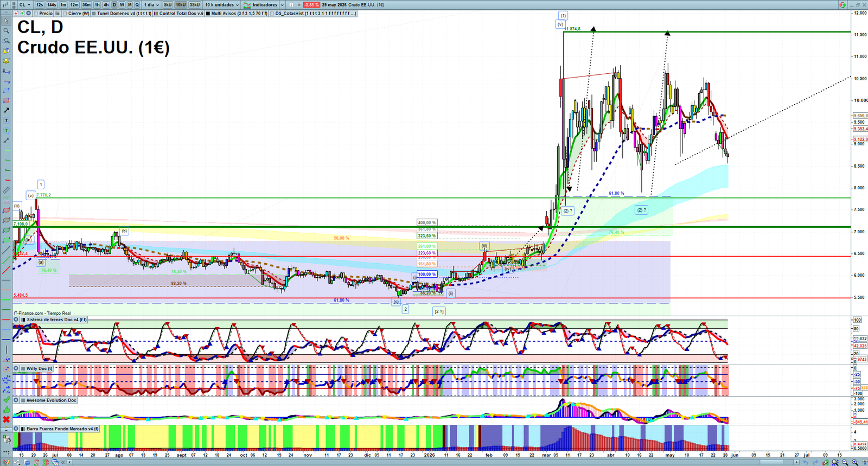Screen dimensions: 868x466
Task: Select the Q quarterly timeframe
Action: pyautogui.click(x=137, y=4)
